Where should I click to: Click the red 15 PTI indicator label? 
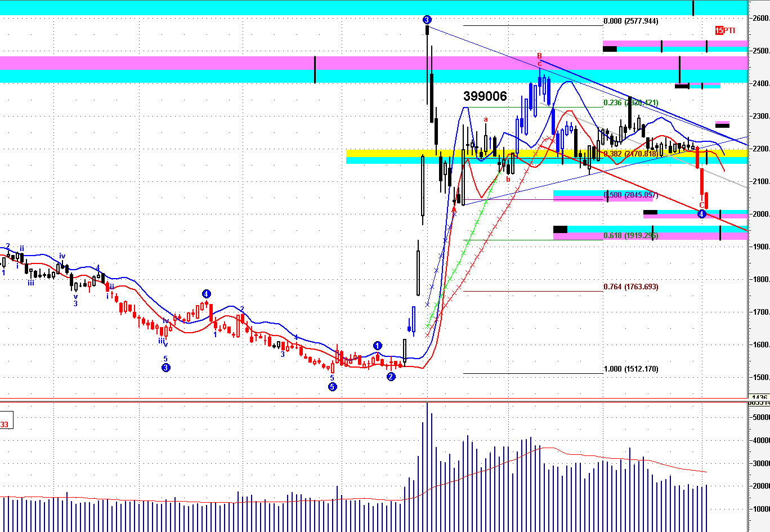[x=725, y=30]
